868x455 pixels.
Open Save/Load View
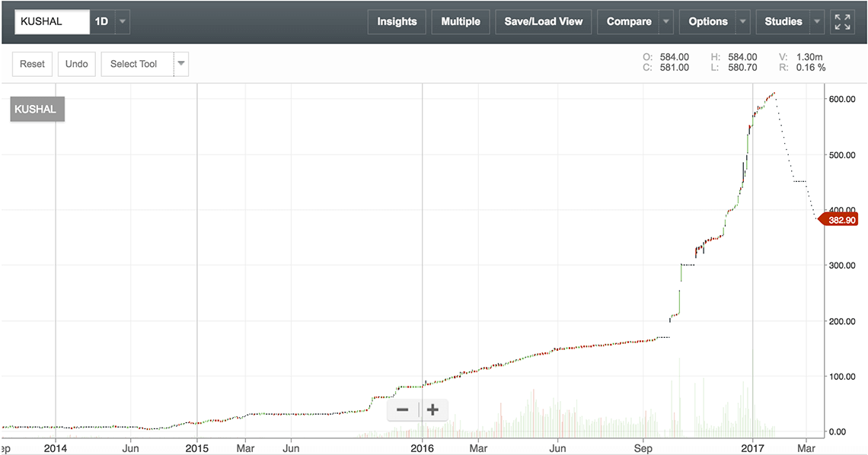click(x=543, y=22)
